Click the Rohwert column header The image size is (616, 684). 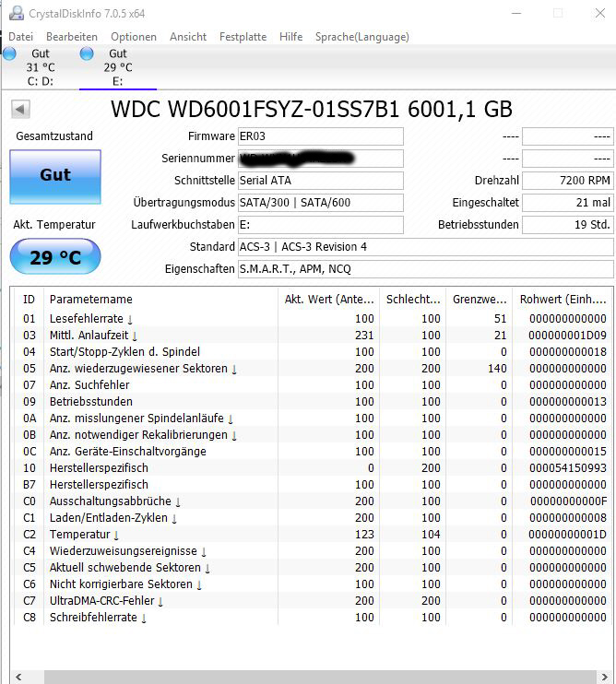click(x=563, y=300)
